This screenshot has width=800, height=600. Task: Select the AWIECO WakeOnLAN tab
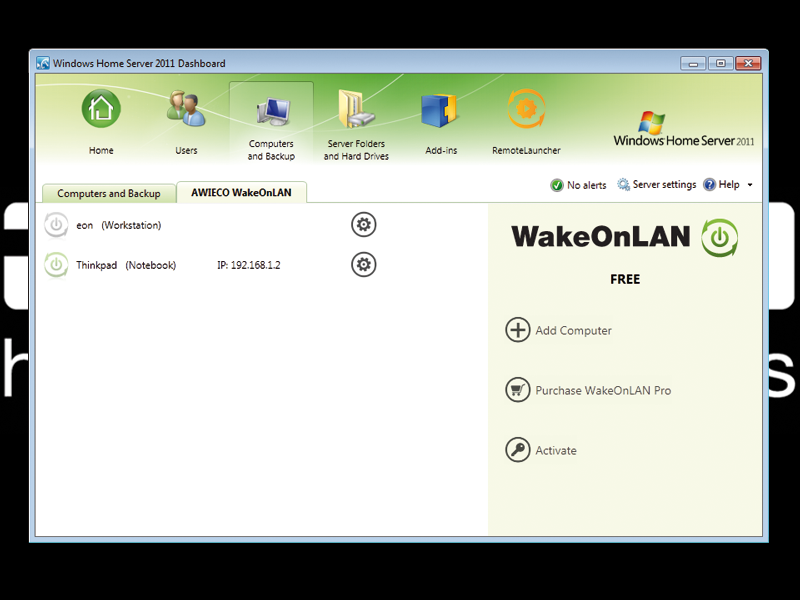241,192
